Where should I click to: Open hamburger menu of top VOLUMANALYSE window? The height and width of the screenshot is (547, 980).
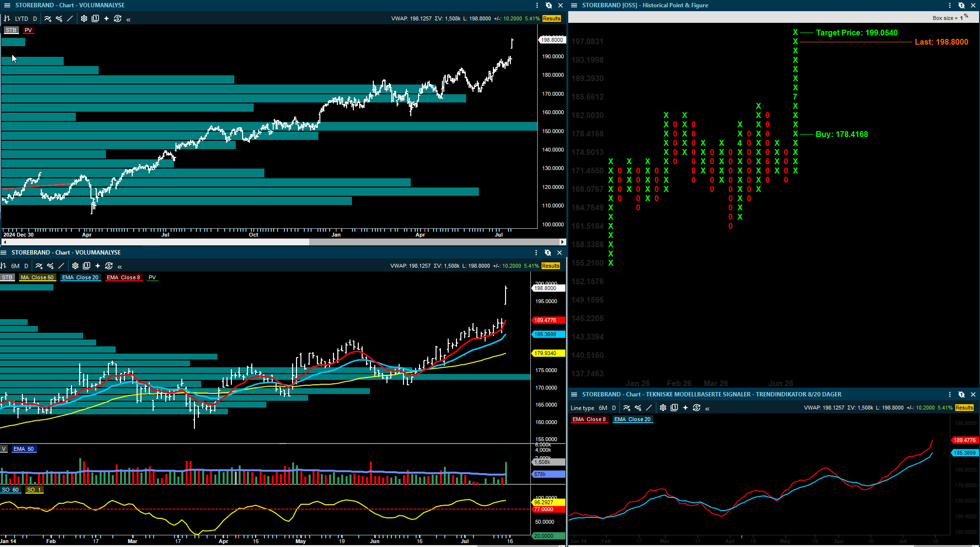click(x=7, y=5)
